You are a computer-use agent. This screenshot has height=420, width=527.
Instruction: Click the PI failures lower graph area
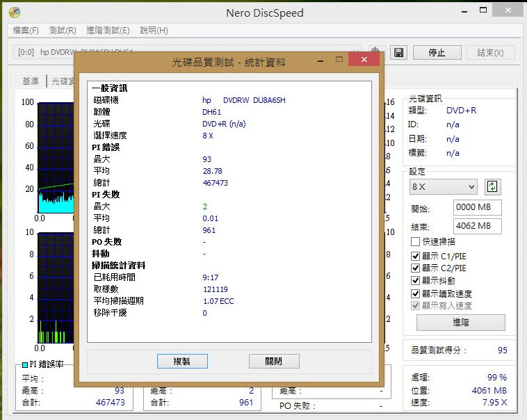click(x=56, y=288)
